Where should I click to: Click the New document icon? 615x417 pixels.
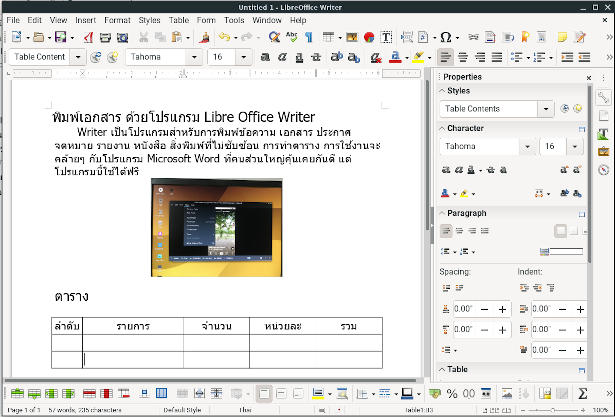(16, 37)
